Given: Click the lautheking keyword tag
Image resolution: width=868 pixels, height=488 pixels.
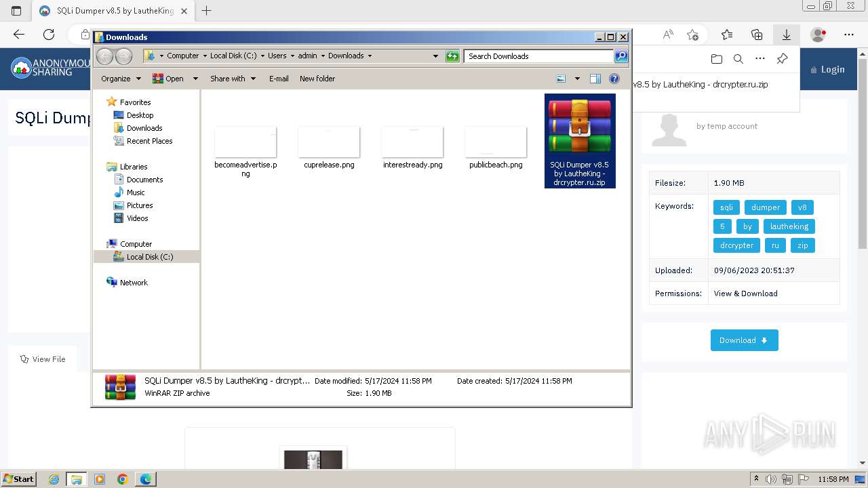Looking at the screenshot, I should pos(789,226).
